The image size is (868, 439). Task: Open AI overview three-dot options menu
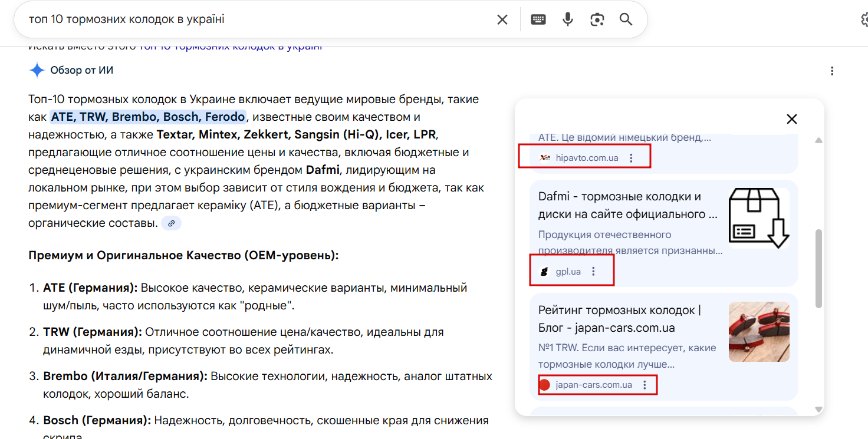click(832, 71)
